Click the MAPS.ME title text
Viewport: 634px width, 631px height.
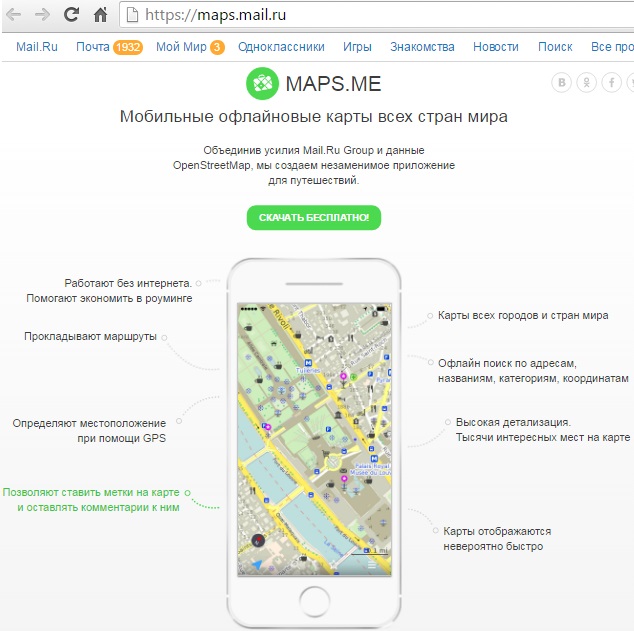point(333,84)
